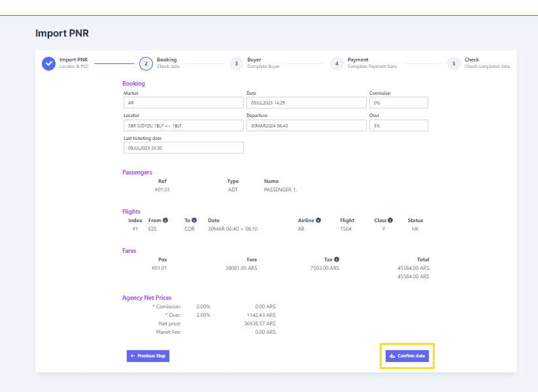Focus the Locator text field
Viewport: 538px width, 392px height.
pos(183,125)
